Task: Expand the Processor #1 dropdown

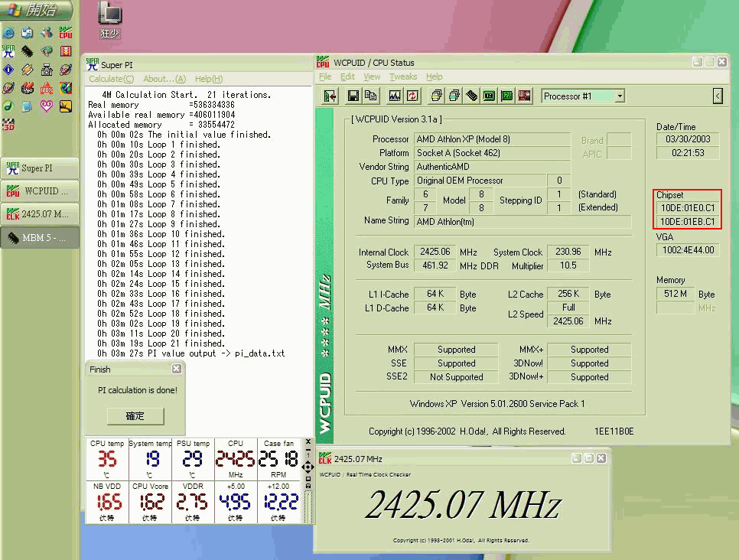Action: (x=619, y=96)
